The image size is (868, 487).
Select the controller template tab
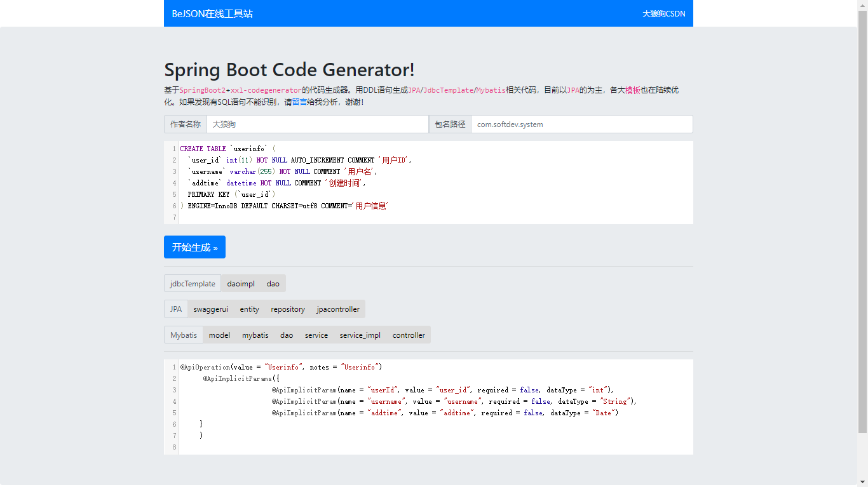(409, 335)
